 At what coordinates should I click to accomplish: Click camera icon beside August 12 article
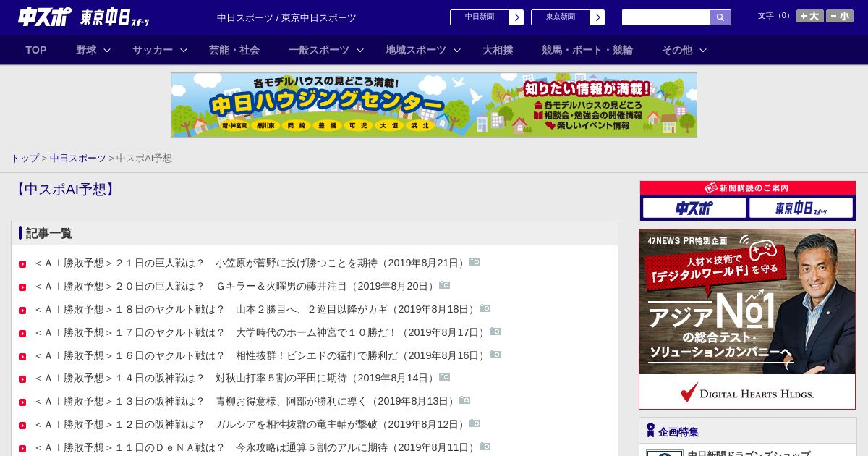(475, 423)
